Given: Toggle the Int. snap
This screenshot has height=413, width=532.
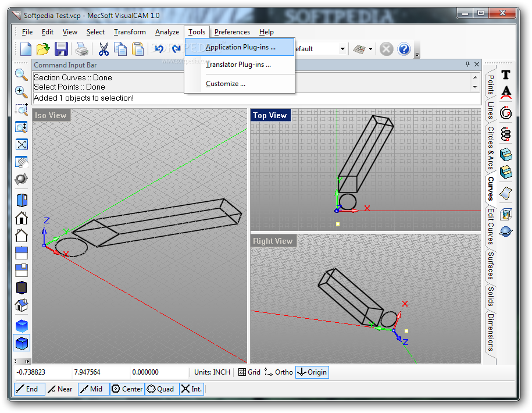Looking at the screenshot, I should (x=192, y=389).
